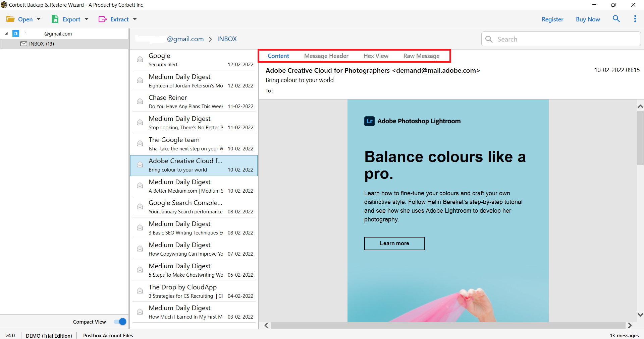Expand the Export dropdown arrow

87,19
